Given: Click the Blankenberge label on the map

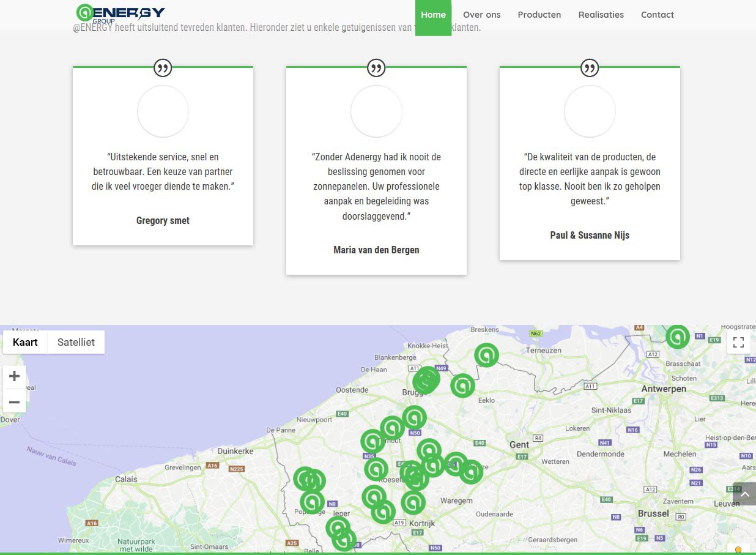Looking at the screenshot, I should pos(395,357).
